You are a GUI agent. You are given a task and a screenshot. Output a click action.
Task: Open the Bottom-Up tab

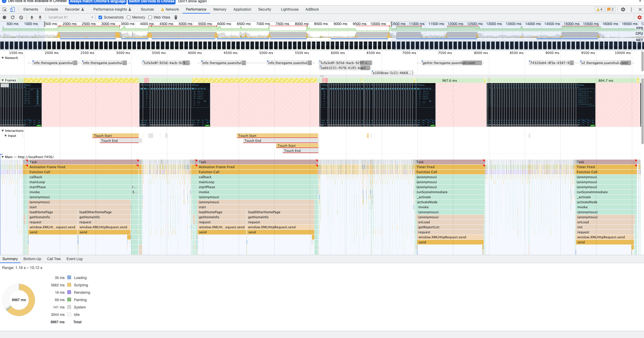[x=32, y=259]
